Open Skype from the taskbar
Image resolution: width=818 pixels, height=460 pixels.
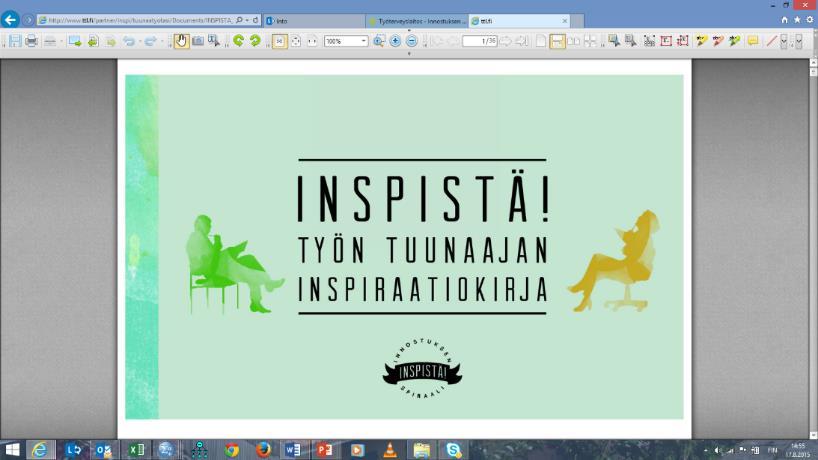point(453,450)
